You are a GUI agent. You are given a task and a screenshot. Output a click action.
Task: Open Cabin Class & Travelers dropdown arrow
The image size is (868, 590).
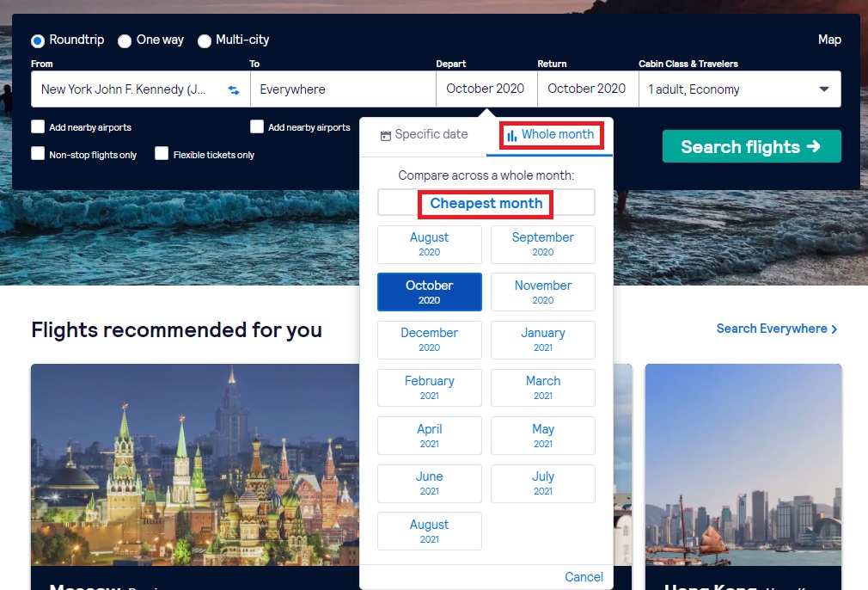coord(824,89)
